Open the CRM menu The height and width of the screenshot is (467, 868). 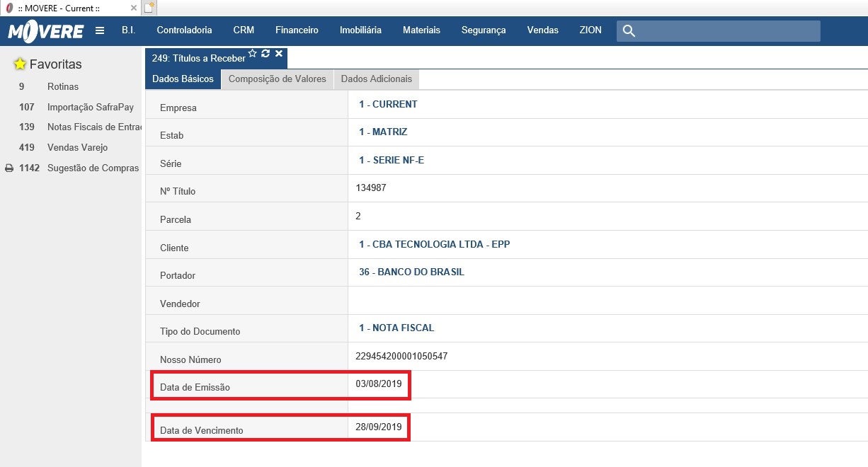tap(244, 30)
